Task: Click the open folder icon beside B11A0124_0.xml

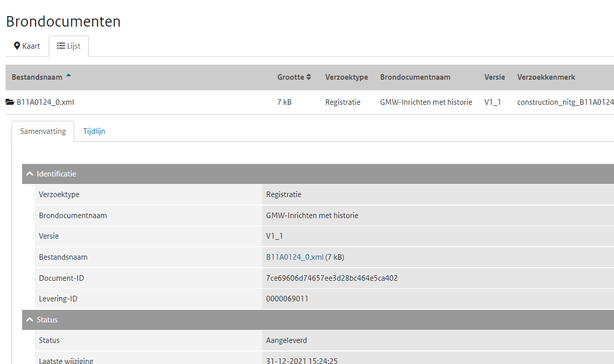Action: click(10, 102)
